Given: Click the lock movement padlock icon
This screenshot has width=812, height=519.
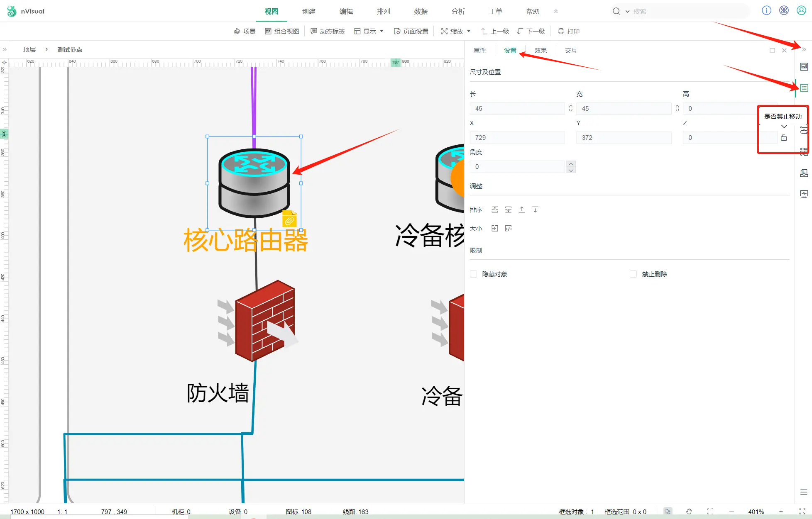Looking at the screenshot, I should point(784,138).
